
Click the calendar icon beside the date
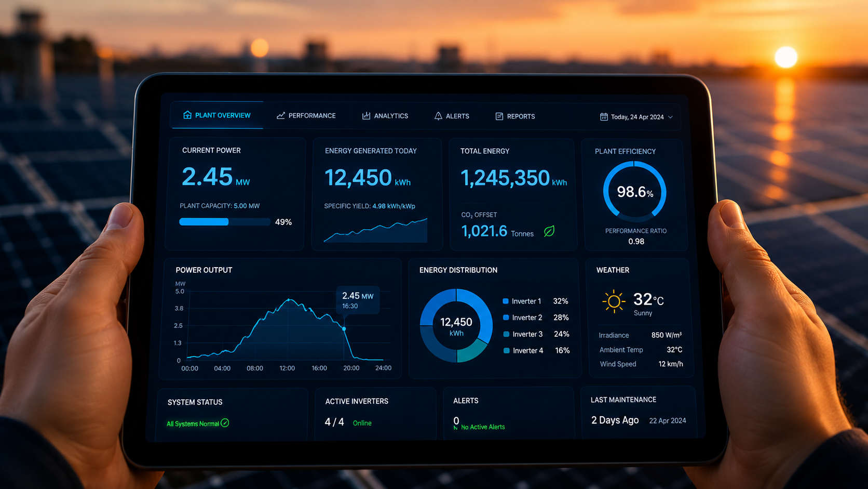point(604,117)
